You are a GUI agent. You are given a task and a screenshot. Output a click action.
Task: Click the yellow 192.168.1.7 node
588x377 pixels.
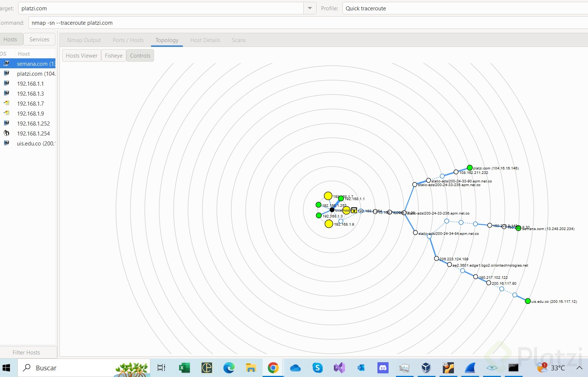[x=328, y=196]
